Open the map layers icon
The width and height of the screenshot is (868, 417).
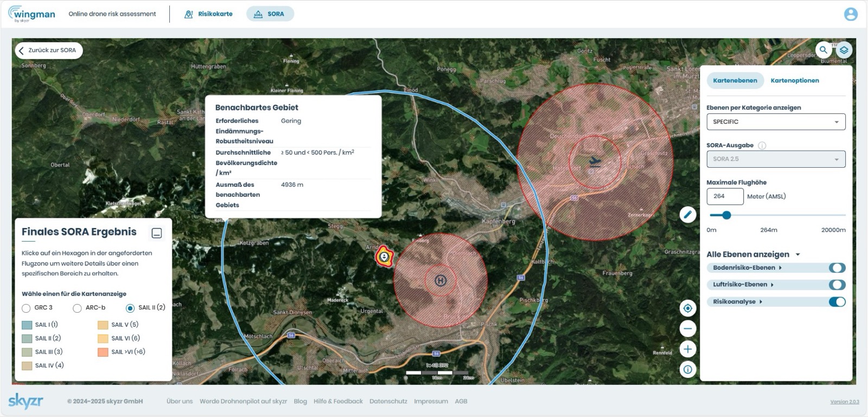(x=844, y=50)
